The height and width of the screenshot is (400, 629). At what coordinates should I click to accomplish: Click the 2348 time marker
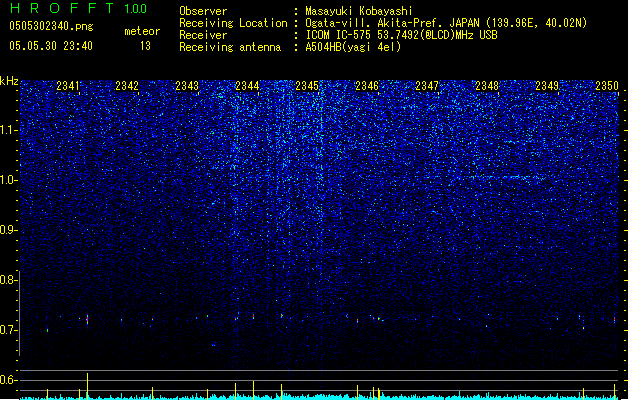(x=487, y=86)
